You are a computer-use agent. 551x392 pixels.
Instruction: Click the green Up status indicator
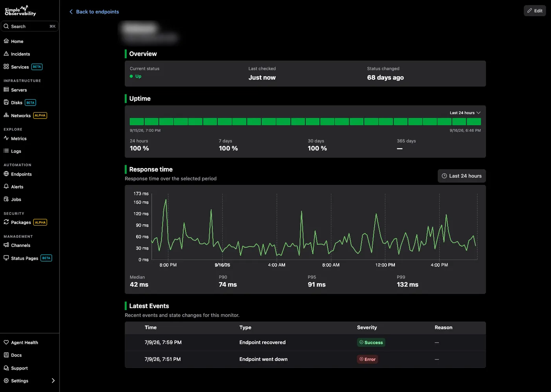(x=136, y=76)
